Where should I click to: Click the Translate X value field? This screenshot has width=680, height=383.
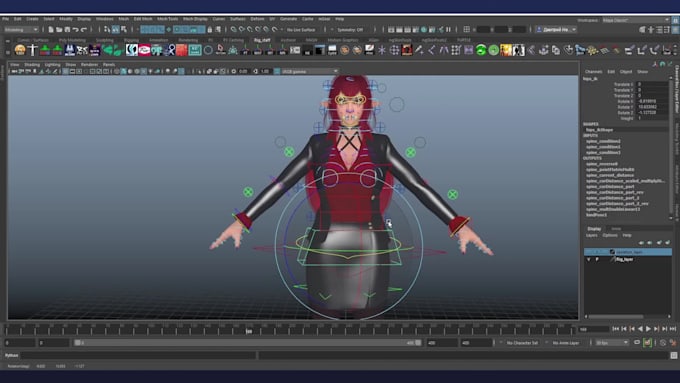[652, 85]
